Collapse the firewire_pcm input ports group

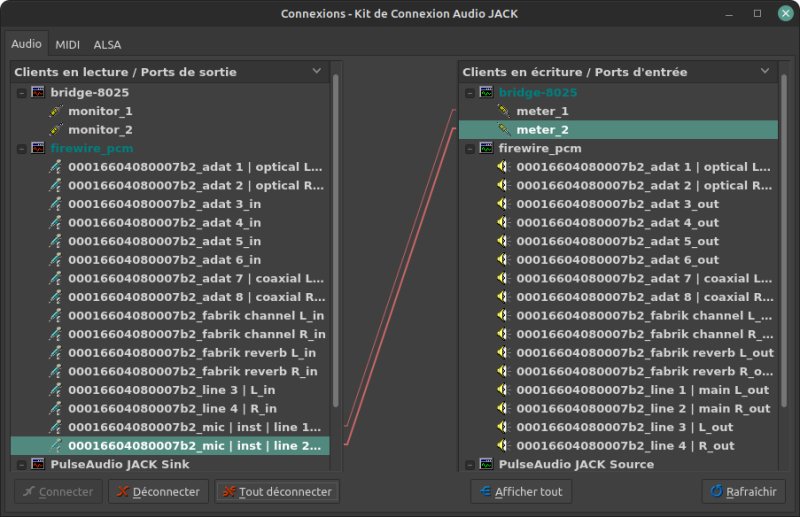pos(468,148)
